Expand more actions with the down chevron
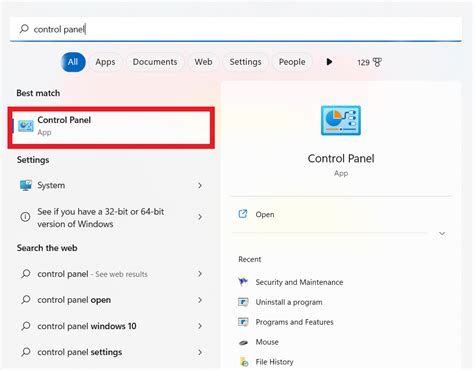Image resolution: width=474 pixels, height=370 pixels. (442, 233)
